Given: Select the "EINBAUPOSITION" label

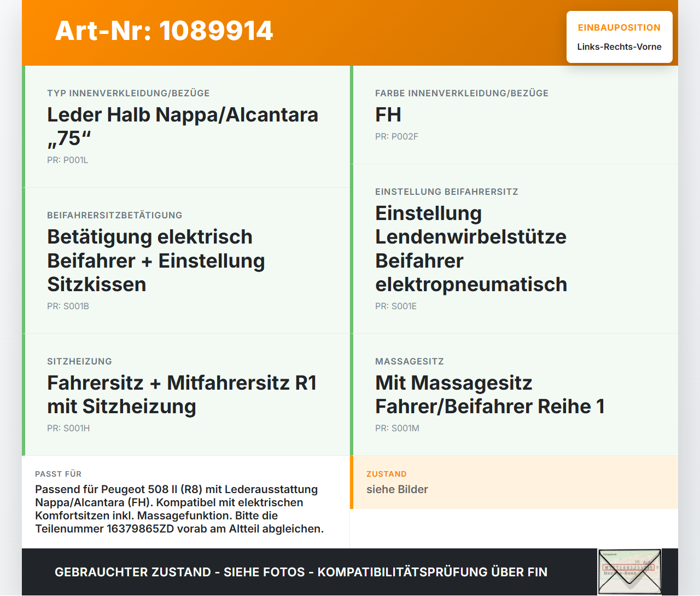Looking at the screenshot, I should [x=619, y=27].
